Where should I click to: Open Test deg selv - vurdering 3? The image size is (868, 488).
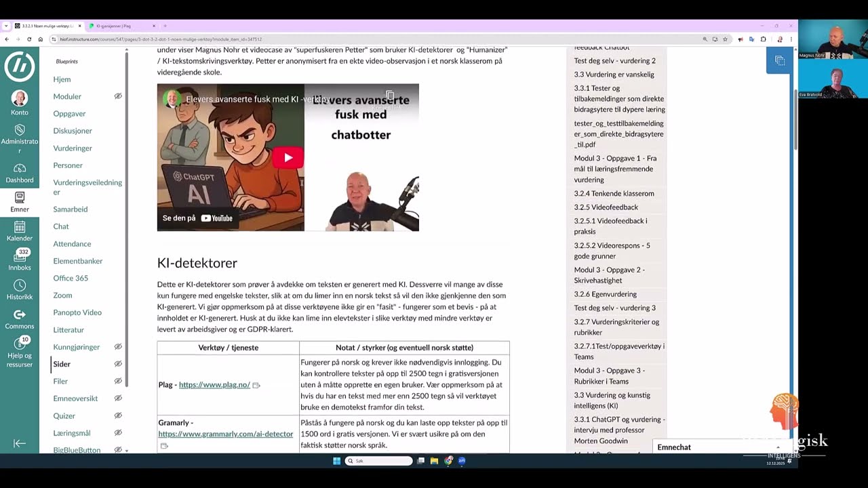(614, 308)
